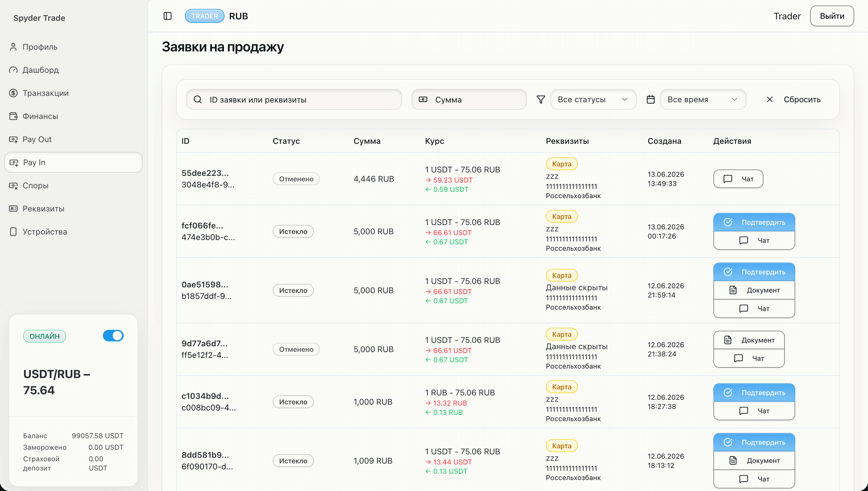868x491 pixels.
Task: Click the X icon next to Сбросить
Action: click(x=770, y=99)
